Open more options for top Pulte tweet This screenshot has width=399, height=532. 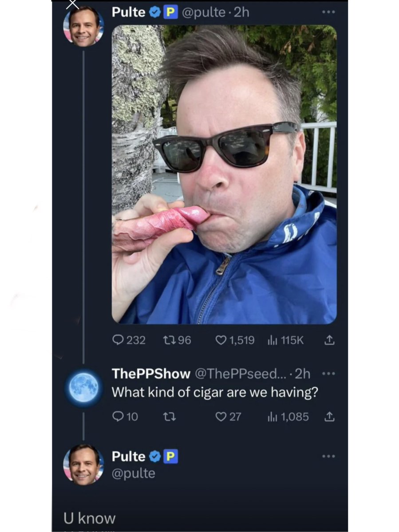[328, 12]
